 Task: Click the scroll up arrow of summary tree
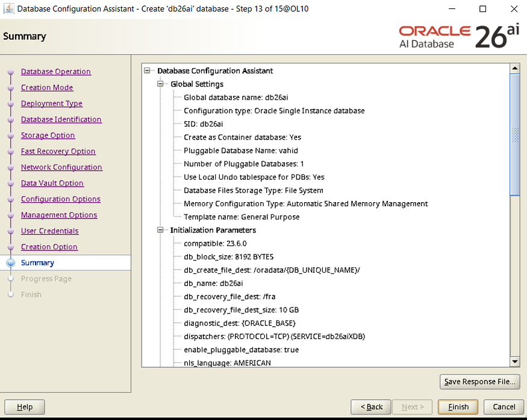514,69
